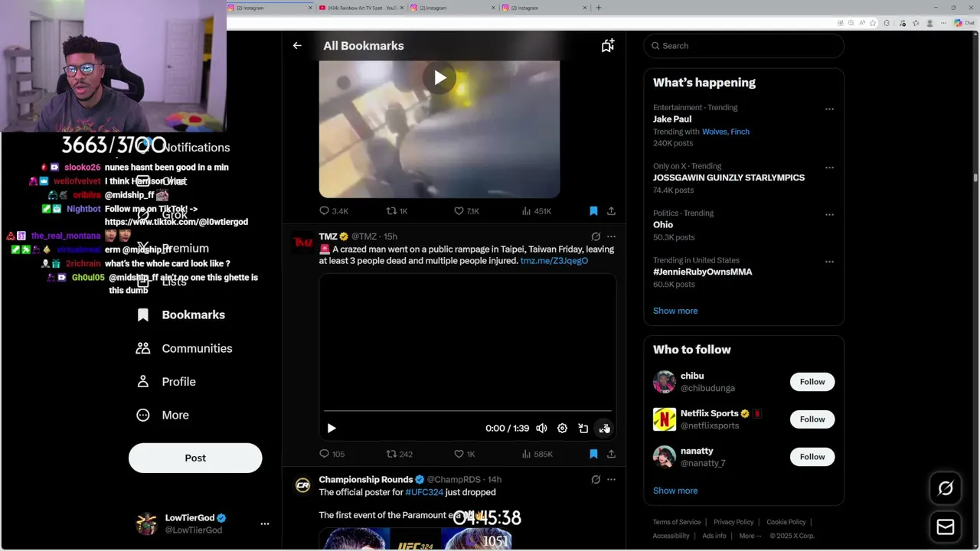Show more under Who to follow

pyautogui.click(x=675, y=491)
